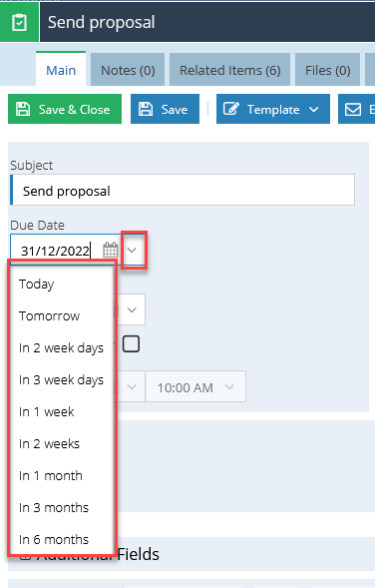Expand the dropdown arrow left of 10:00 AM
This screenshot has height=588, width=375.
tap(132, 386)
